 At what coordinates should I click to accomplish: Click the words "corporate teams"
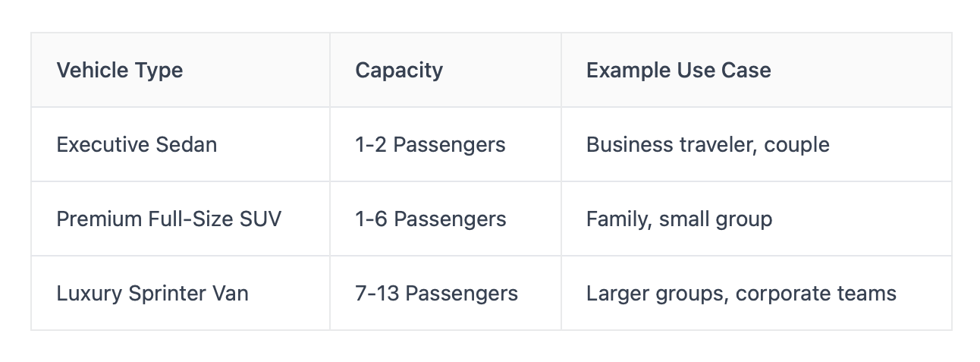tap(816, 294)
